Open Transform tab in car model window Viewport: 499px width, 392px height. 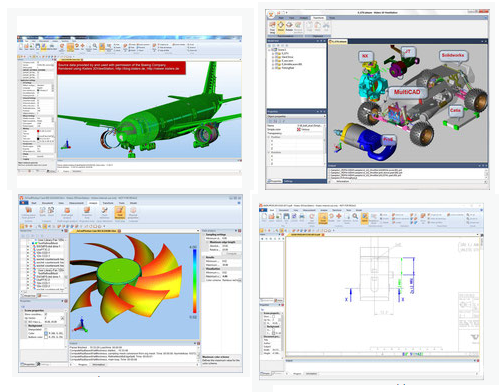tap(318, 18)
